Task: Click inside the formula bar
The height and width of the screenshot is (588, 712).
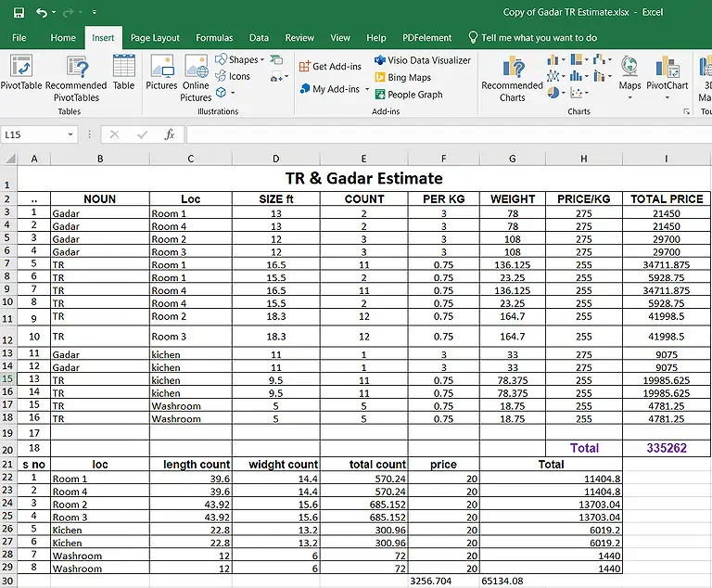Action: click(449, 134)
